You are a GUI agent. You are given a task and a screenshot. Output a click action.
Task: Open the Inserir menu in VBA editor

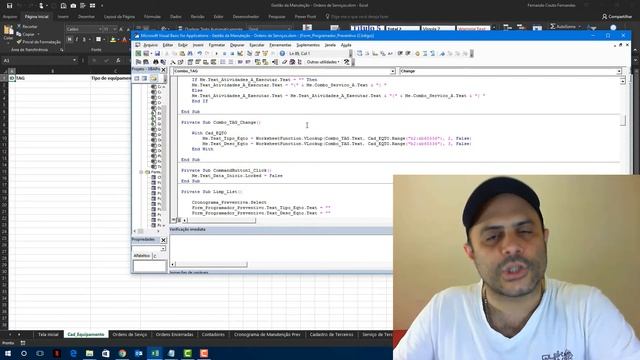coord(198,45)
